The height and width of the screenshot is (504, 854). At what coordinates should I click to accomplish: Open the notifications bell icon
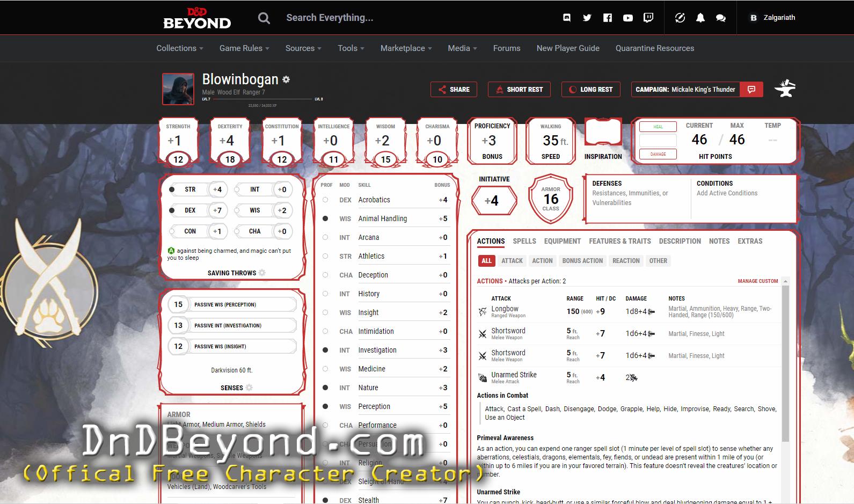click(700, 18)
